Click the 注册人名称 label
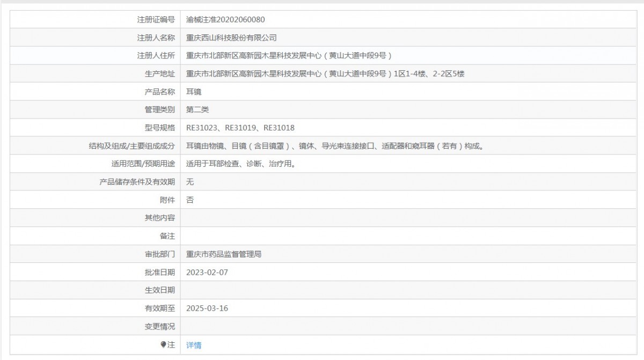Viewport: 644px width, 360px height. tap(156, 38)
